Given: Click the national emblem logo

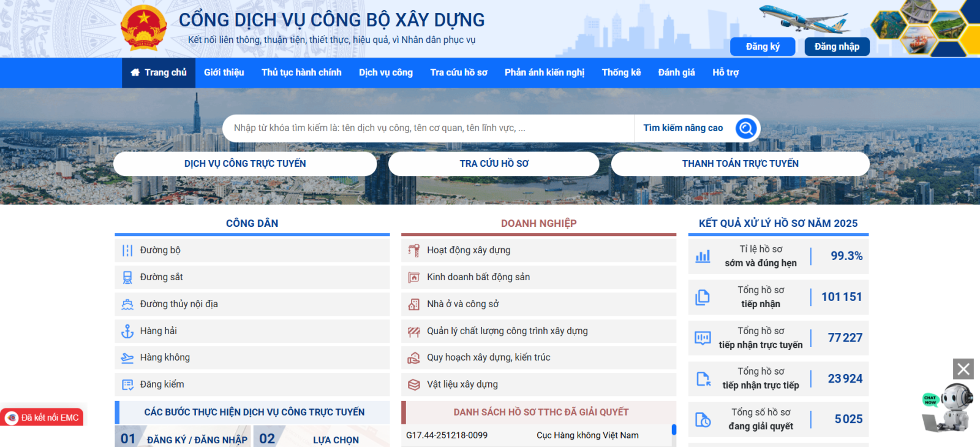Looking at the screenshot, I should (x=143, y=28).
